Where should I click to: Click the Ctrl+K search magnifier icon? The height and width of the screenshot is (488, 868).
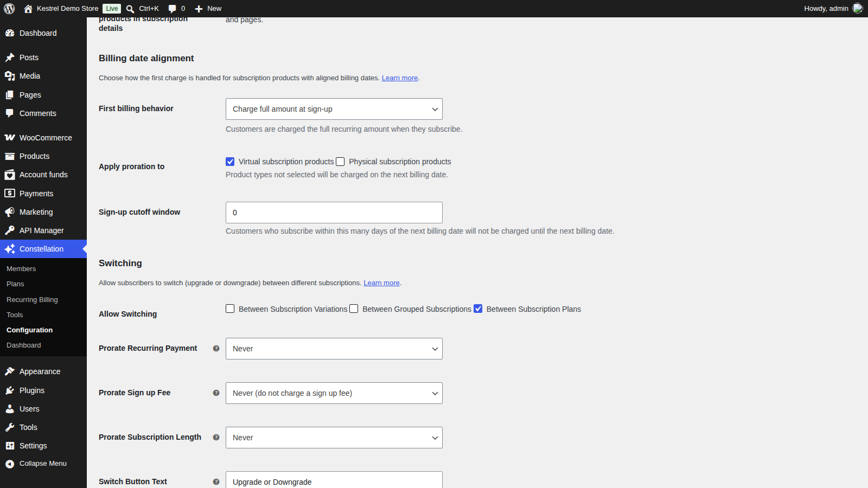pyautogui.click(x=130, y=9)
